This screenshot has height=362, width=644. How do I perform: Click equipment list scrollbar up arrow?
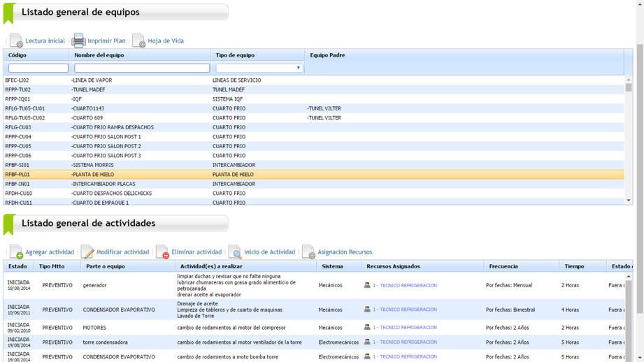coord(629,80)
